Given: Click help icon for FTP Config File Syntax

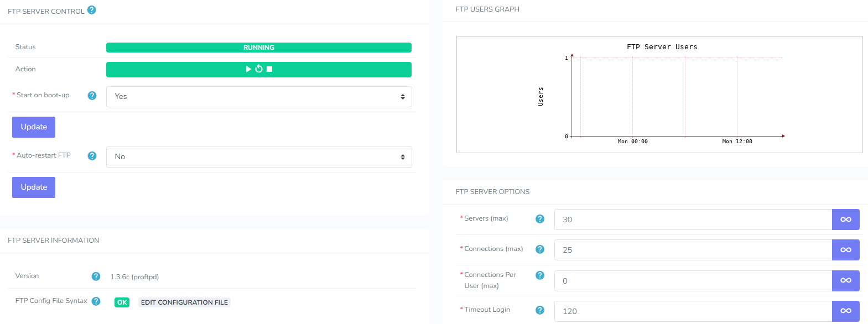Looking at the screenshot, I should [96, 301].
